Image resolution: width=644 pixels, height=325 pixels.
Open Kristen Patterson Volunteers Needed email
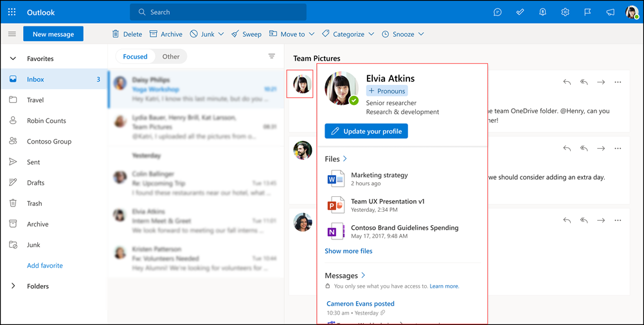pos(196,259)
